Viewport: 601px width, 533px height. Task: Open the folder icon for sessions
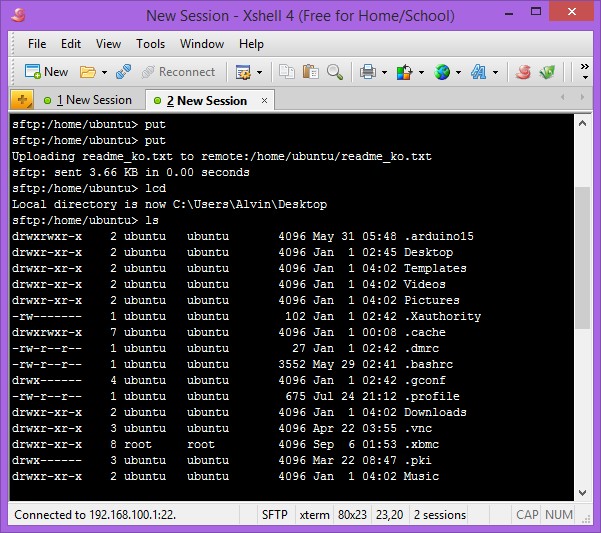(87, 72)
